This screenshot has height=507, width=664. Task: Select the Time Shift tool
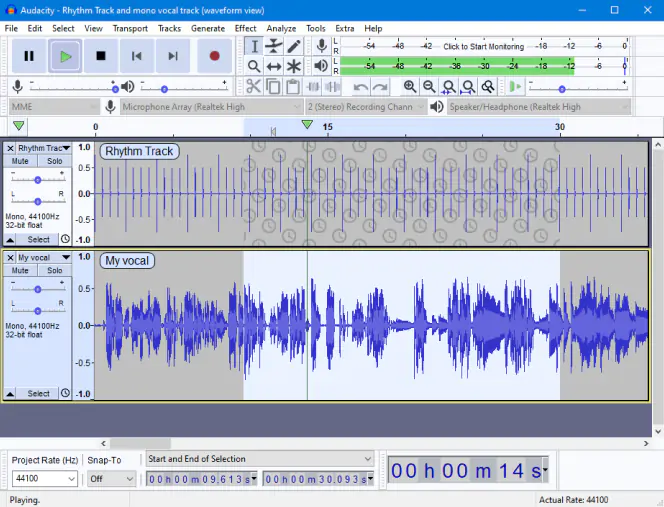274,66
